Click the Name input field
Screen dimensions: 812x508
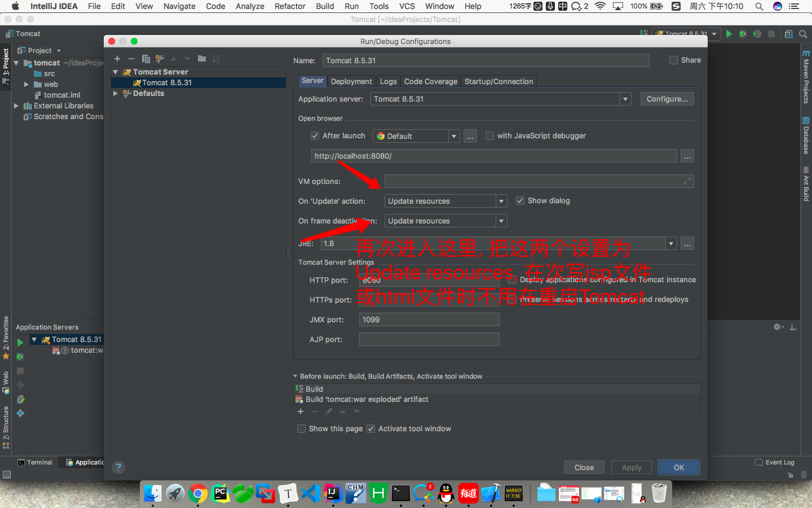point(486,60)
